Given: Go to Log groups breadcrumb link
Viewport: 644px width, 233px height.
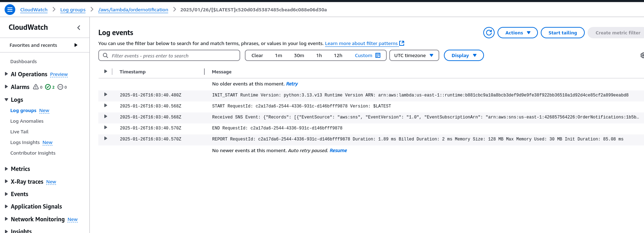Looking at the screenshot, I should click(73, 10).
